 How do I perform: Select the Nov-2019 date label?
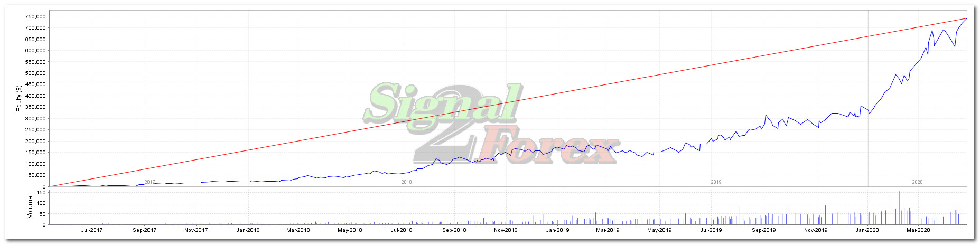[x=816, y=230]
